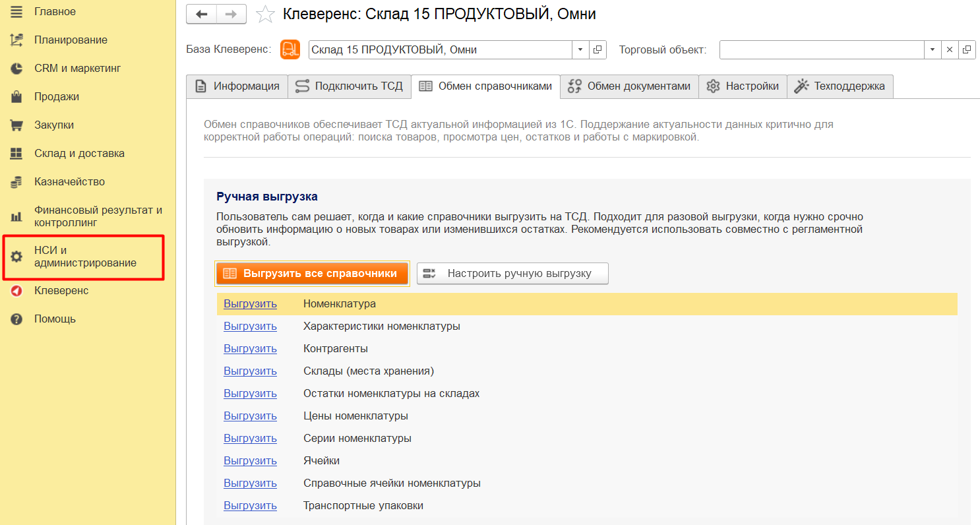980x525 pixels.
Task: Select the Цены номенклатуры row text
Action: click(355, 416)
